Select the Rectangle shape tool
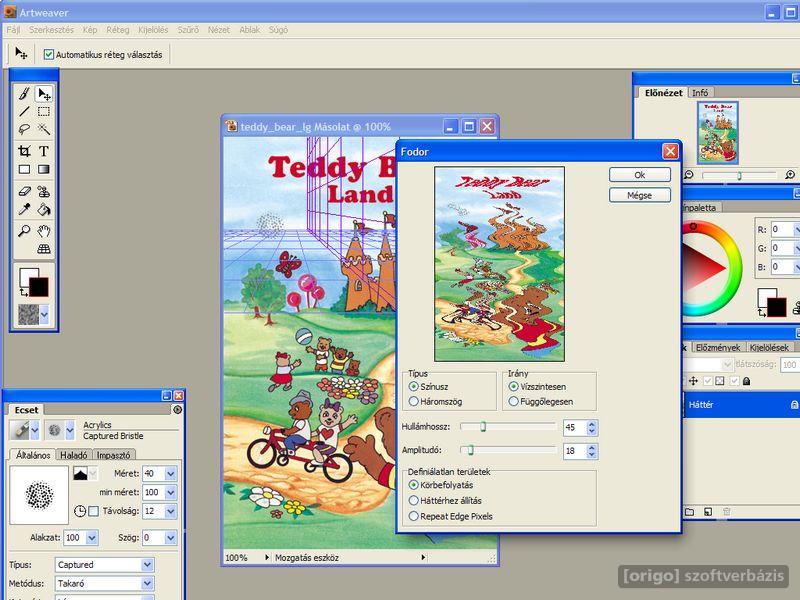This screenshot has width=800, height=600. [24, 169]
